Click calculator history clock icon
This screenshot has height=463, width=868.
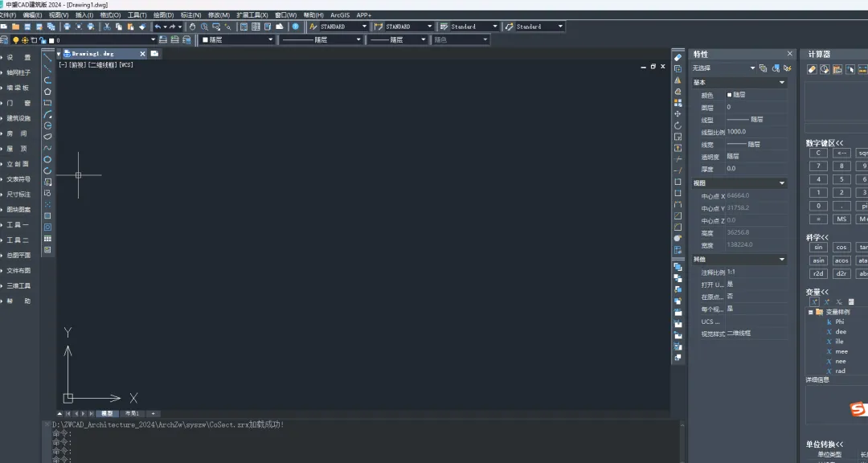(x=825, y=69)
